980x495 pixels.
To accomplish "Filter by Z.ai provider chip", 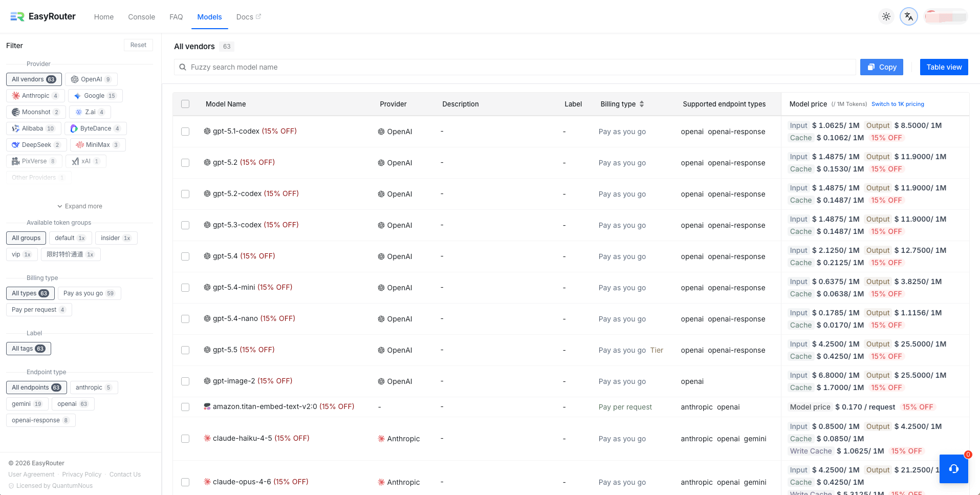I will point(90,112).
